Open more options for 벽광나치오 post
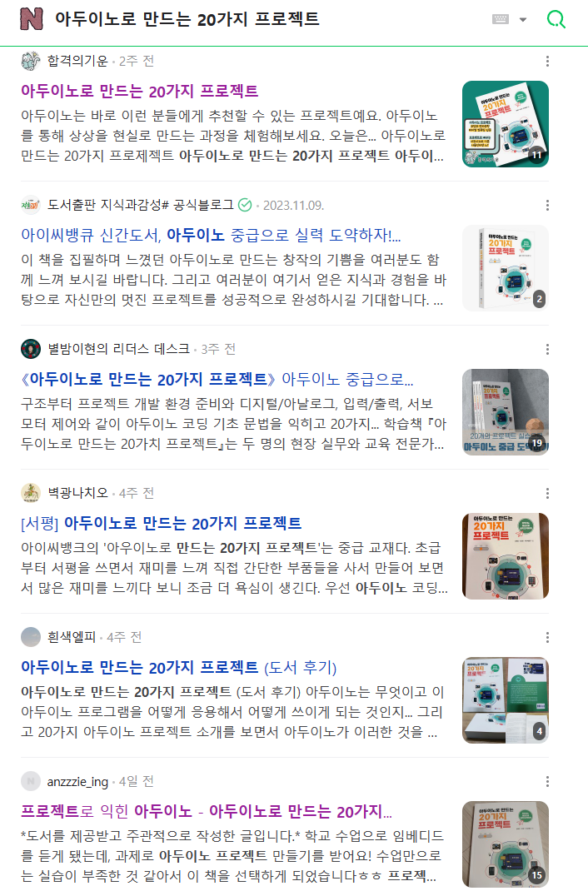Screen dimensions: 588x891 547,493
